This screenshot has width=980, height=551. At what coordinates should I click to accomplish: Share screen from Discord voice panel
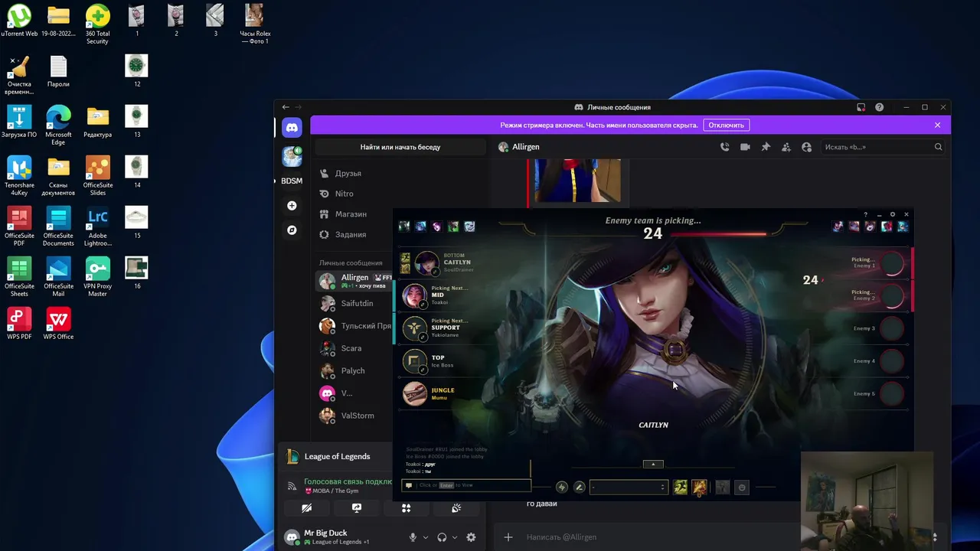click(x=356, y=508)
